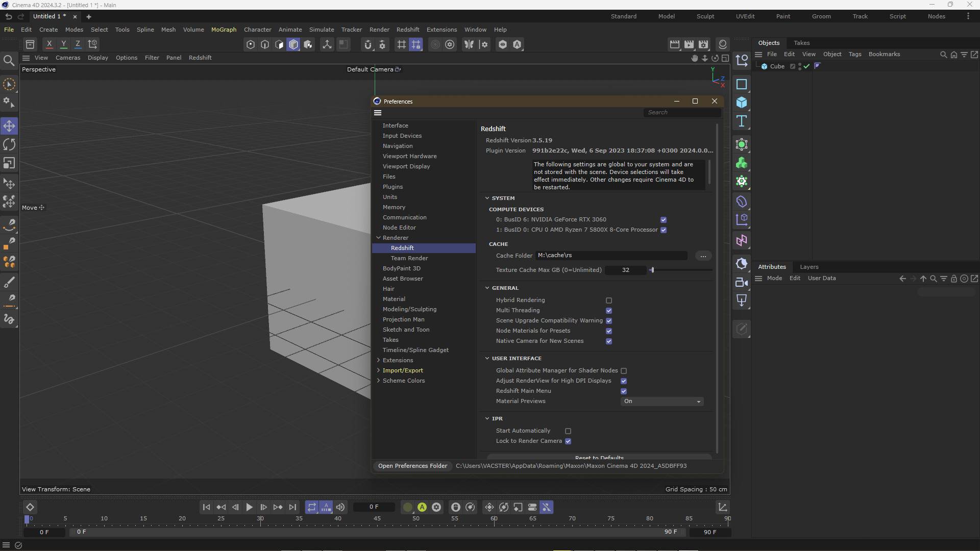
Task: Select the Scale tool in left toolbar
Action: click(9, 163)
